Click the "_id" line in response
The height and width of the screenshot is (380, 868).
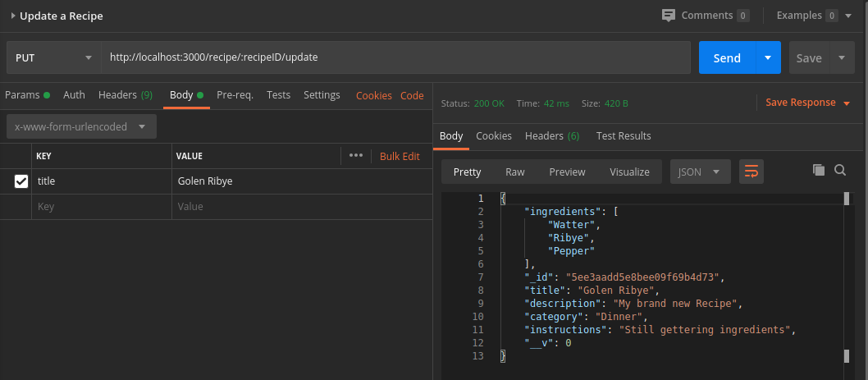click(624, 277)
